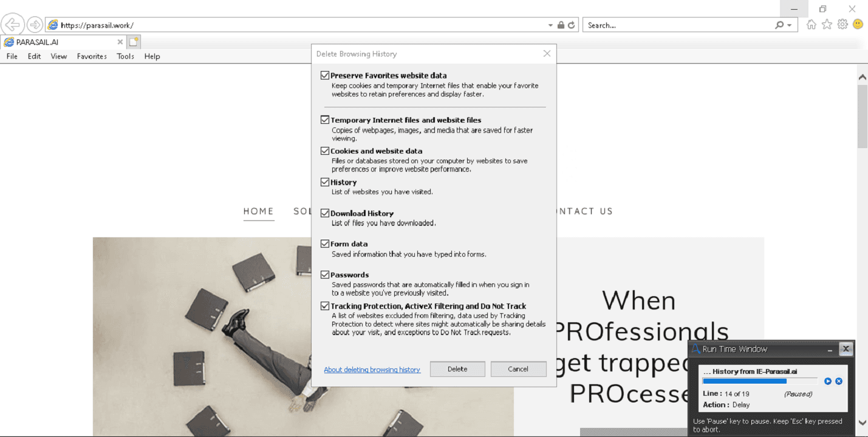
Task: Uncheck Preserve Favorites website data
Action: coord(325,75)
